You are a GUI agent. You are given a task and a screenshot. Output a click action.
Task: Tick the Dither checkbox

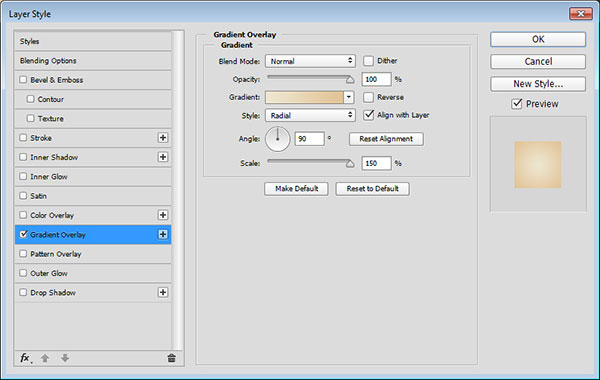tap(368, 61)
